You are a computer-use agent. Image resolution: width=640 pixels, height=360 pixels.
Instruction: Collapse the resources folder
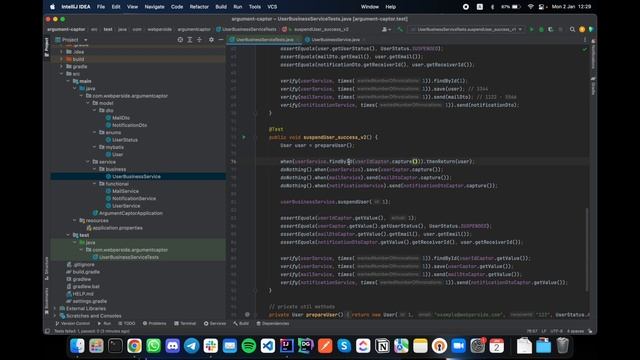click(x=75, y=220)
